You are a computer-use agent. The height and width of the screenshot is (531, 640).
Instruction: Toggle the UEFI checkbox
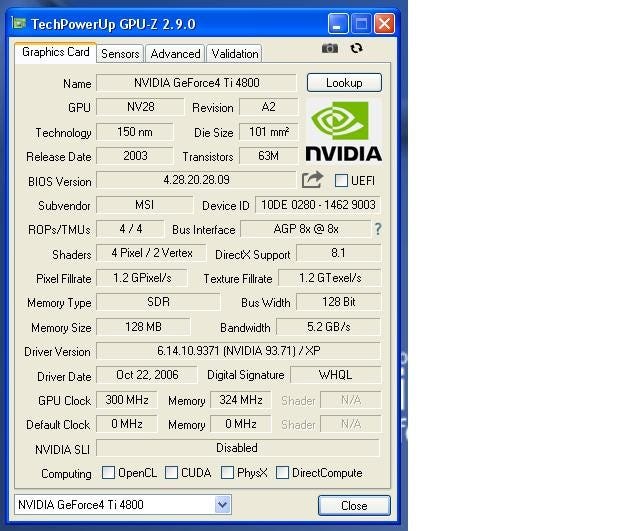341,180
